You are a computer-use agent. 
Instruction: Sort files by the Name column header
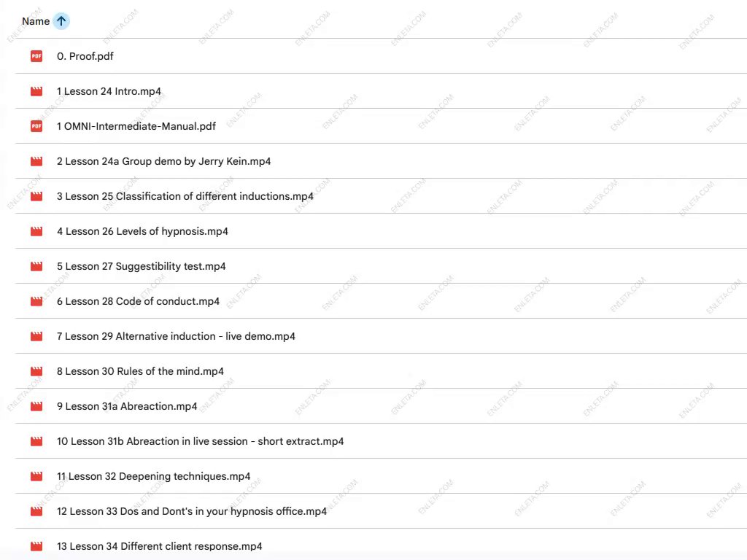36,21
